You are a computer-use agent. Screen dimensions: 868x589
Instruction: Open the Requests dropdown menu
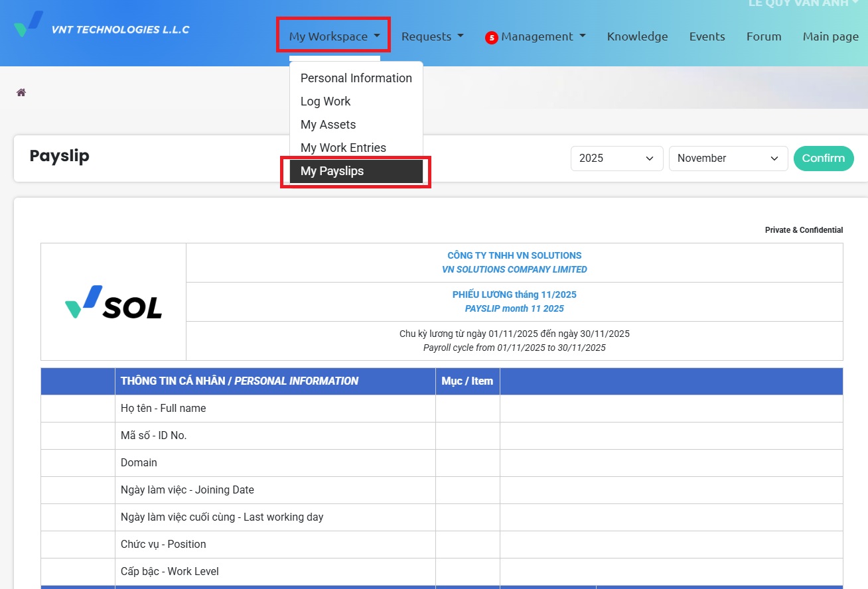432,36
